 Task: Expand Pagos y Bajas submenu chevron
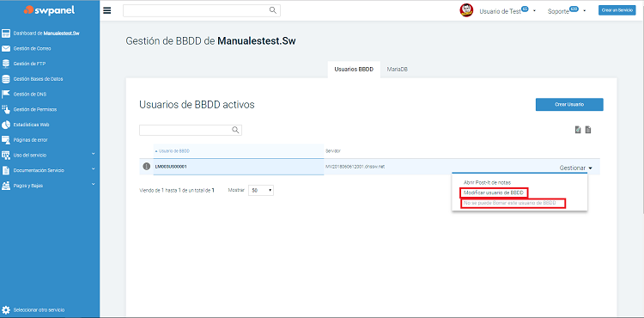[x=94, y=184]
